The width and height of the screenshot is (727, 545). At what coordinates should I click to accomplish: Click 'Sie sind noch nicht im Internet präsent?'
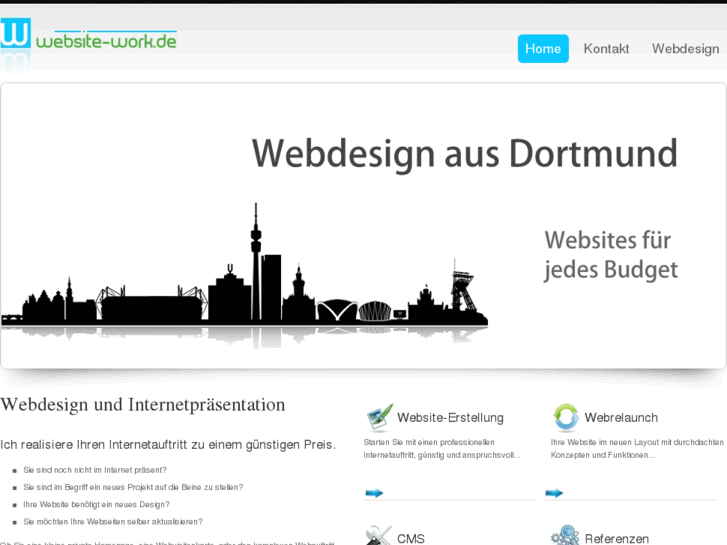[95, 470]
